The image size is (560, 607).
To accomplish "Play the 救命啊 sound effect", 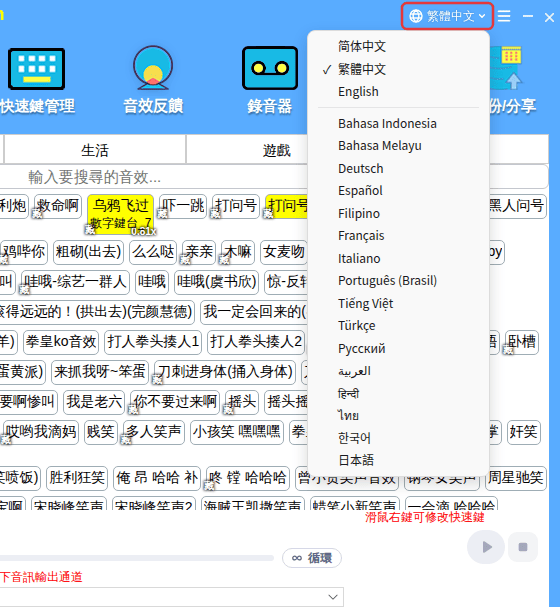I will [x=58, y=206].
